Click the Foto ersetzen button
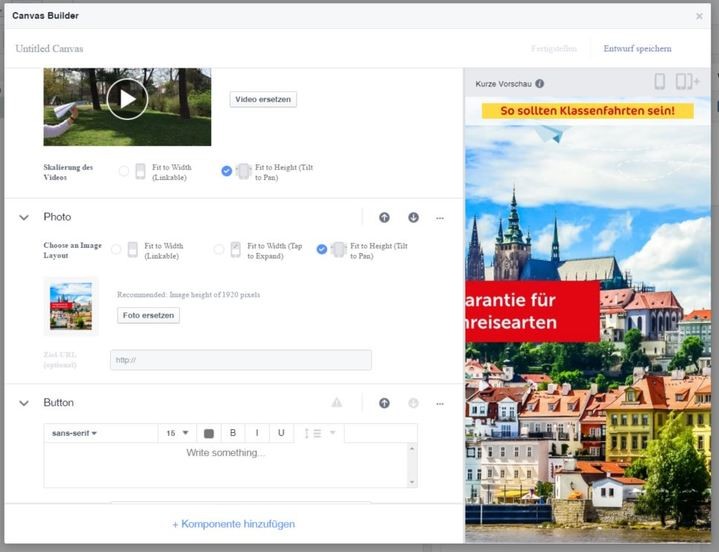Screen dimensions: 719x552 tap(148, 315)
